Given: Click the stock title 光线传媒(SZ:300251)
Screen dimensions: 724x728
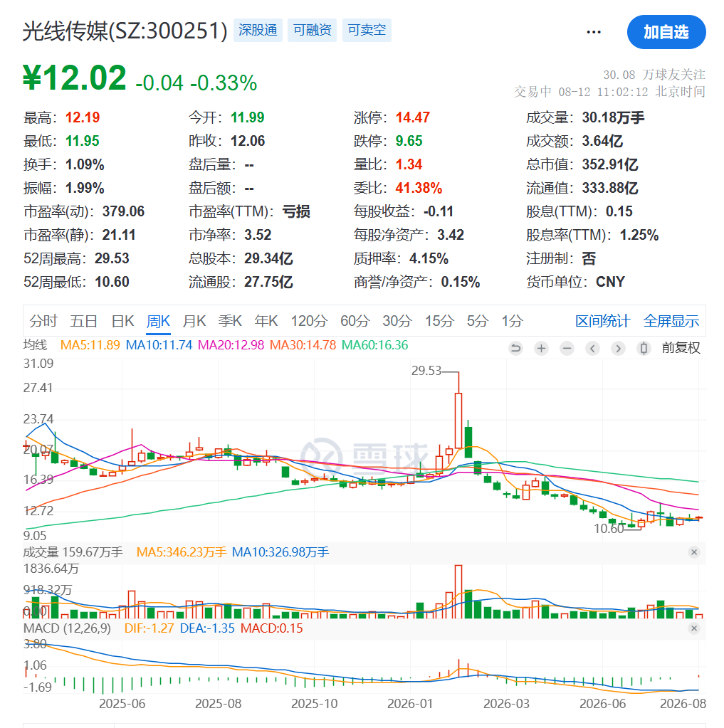Looking at the screenshot, I should pyautogui.click(x=125, y=31).
